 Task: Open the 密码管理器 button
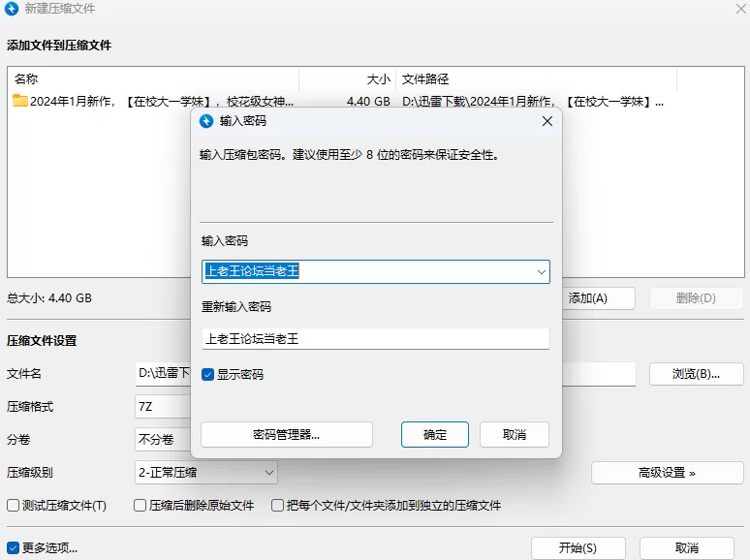click(286, 434)
